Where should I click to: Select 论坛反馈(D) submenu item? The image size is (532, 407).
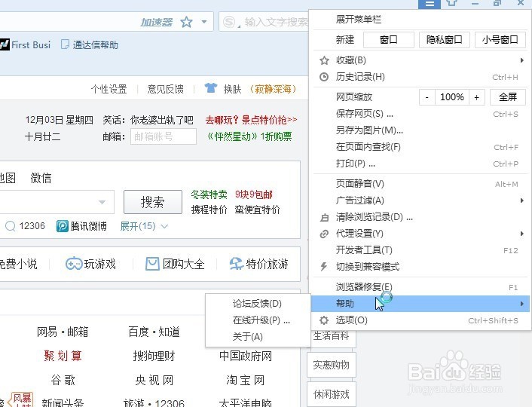[x=258, y=304]
